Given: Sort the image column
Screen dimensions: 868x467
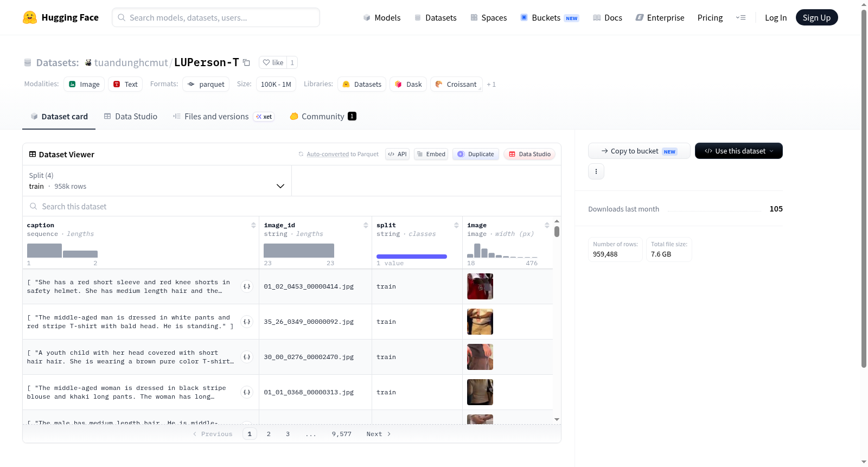Looking at the screenshot, I should (x=547, y=225).
